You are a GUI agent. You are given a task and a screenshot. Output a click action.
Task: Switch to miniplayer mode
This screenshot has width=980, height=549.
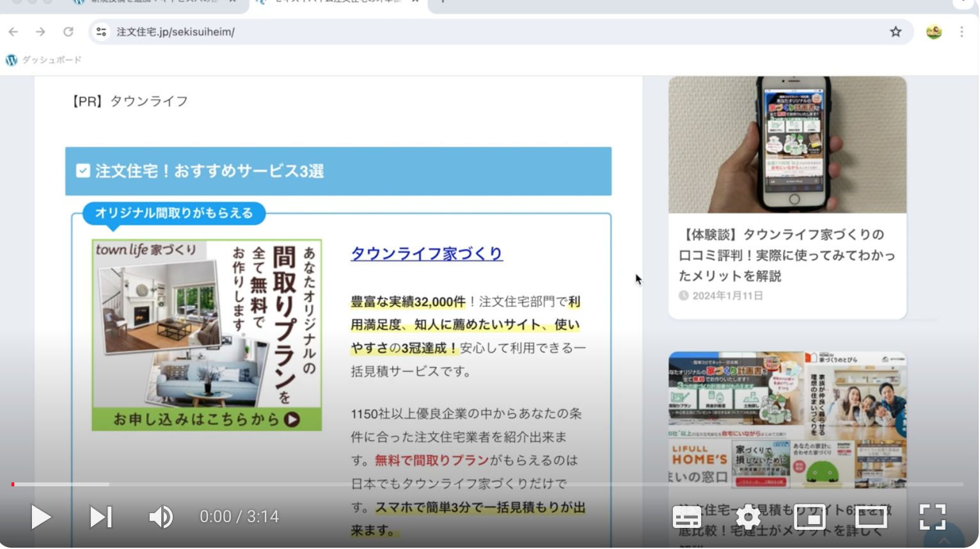[810, 517]
